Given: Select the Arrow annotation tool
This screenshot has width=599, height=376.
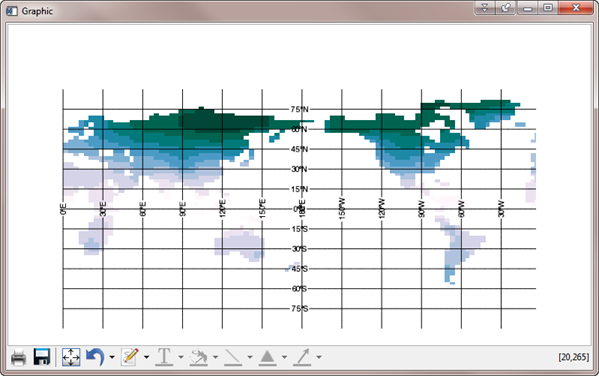Looking at the screenshot, I should coord(302,357).
